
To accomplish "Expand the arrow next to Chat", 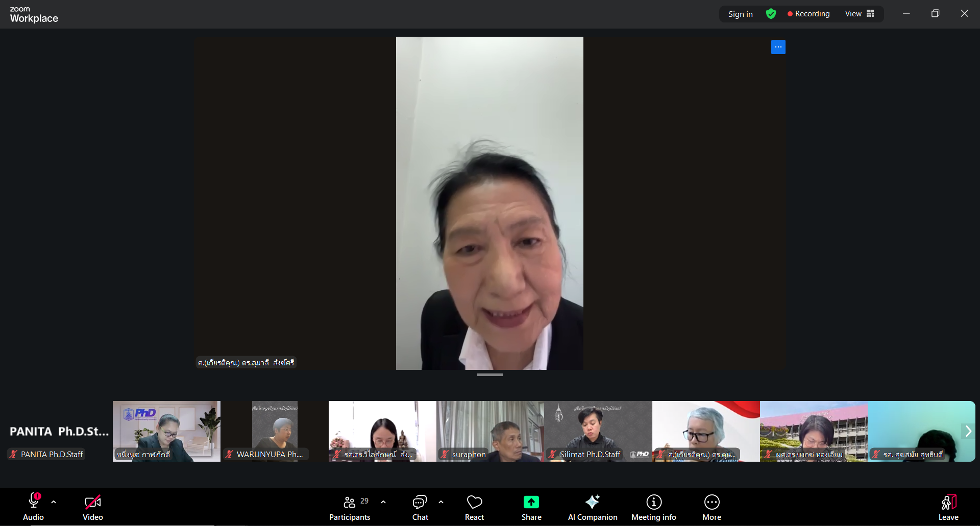I will [441, 502].
